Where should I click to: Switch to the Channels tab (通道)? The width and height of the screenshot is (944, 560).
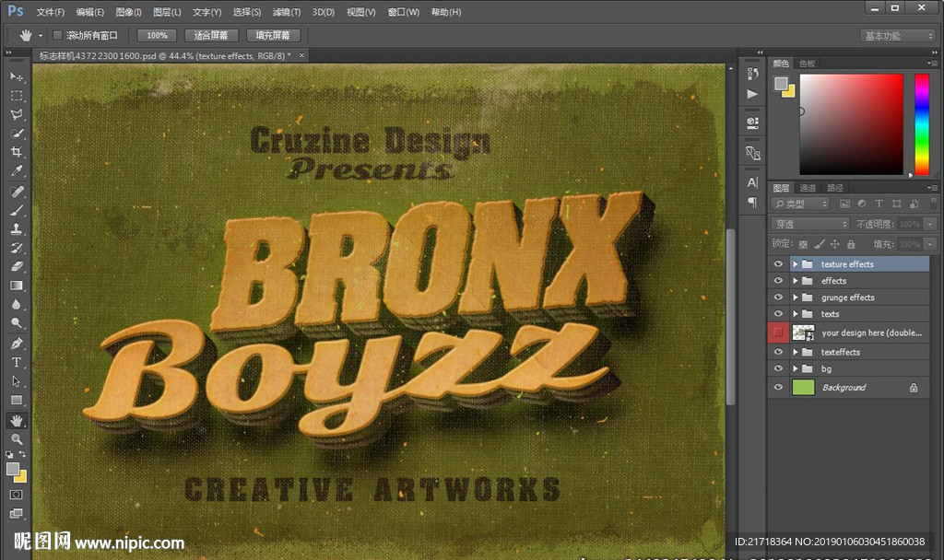[x=808, y=188]
